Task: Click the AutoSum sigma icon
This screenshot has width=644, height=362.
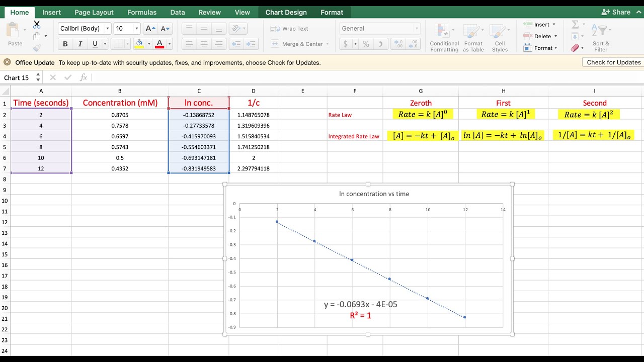Action: (575, 24)
